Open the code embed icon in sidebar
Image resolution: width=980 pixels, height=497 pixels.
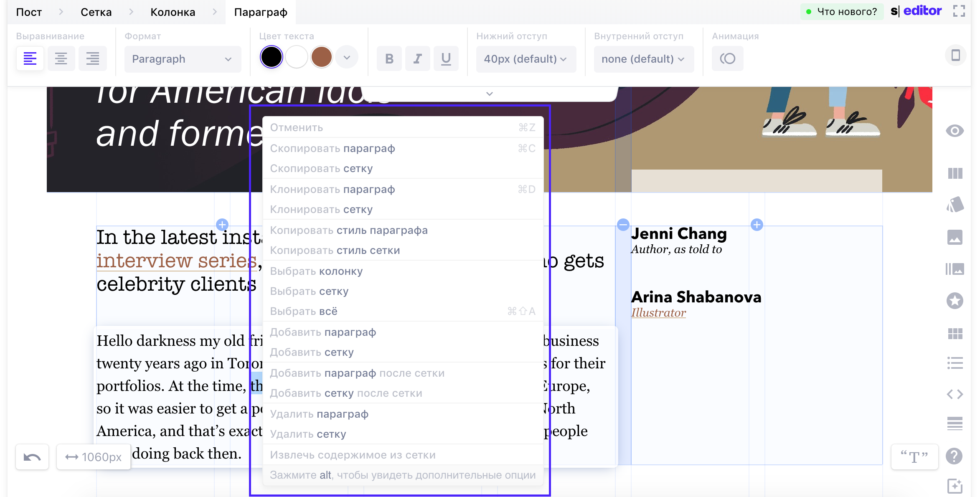[x=955, y=394]
